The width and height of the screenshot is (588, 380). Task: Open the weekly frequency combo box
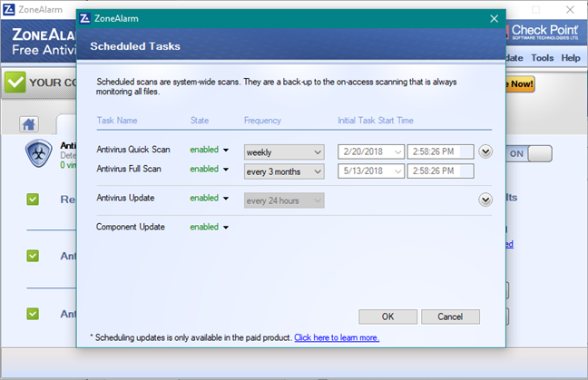(x=284, y=152)
